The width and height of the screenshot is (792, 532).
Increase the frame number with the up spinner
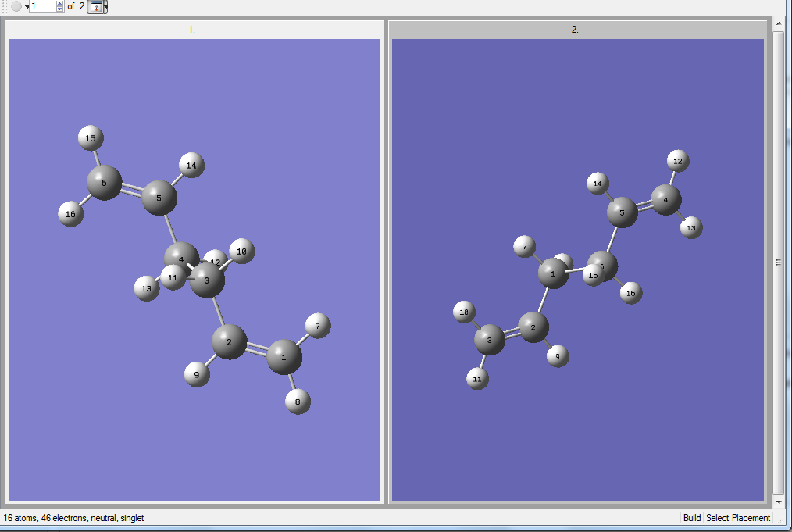(59, 4)
